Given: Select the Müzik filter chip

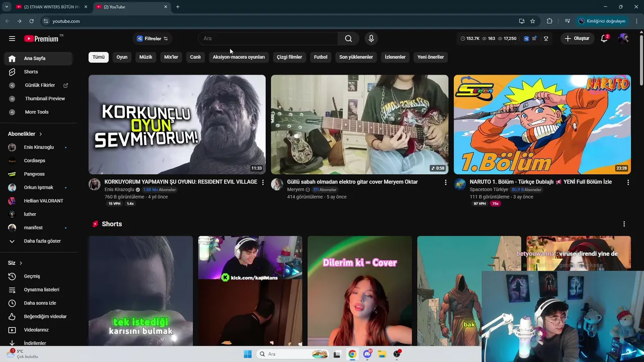Looking at the screenshot, I should (x=145, y=57).
